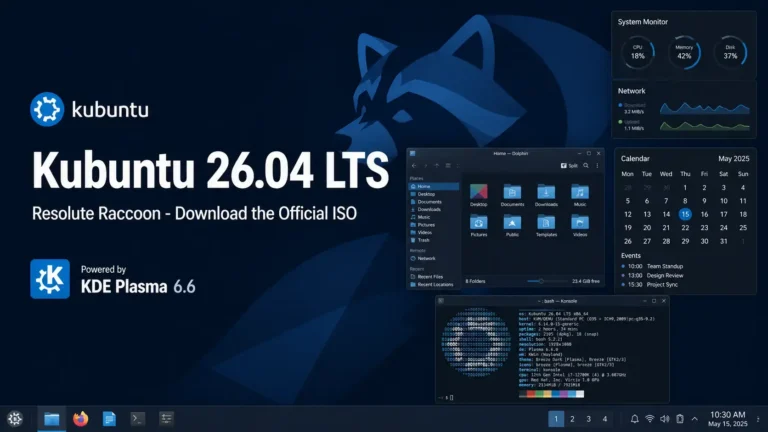Expand hidden system tray icons arrow
Image resolution: width=768 pixels, height=432 pixels.
point(695,419)
